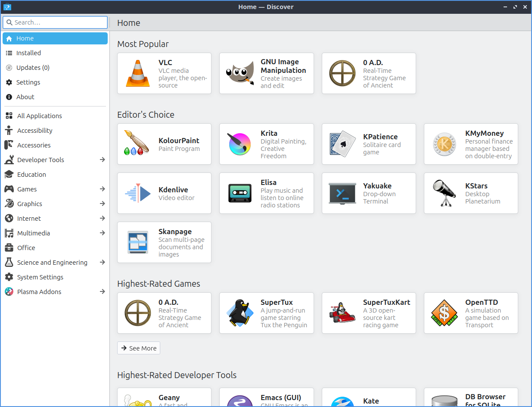Open the Installed page in sidebar

tap(28, 53)
